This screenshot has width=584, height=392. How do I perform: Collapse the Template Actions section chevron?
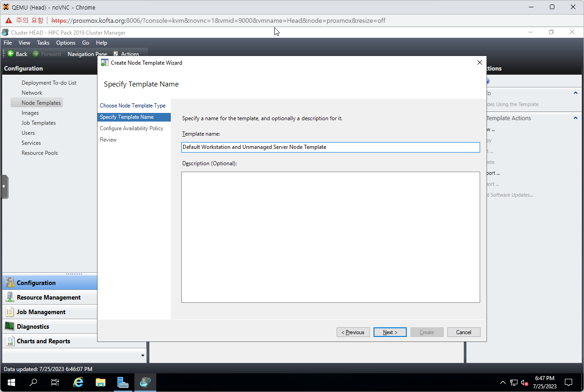(575, 118)
